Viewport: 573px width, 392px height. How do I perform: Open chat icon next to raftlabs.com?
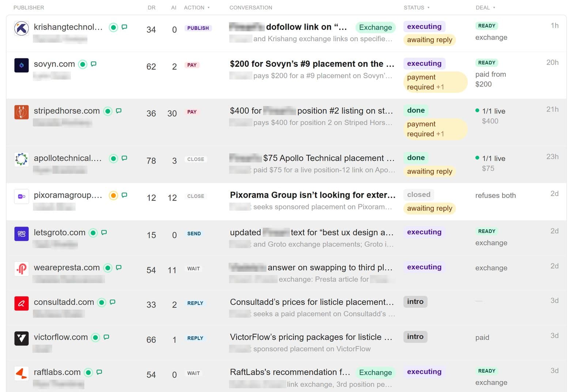[x=99, y=372]
